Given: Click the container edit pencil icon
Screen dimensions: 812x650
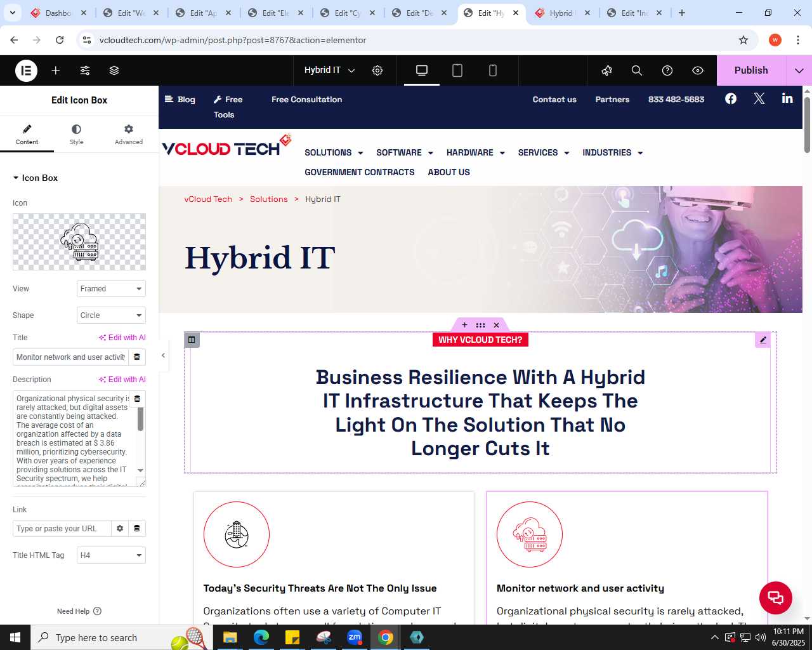Looking at the screenshot, I should (763, 340).
